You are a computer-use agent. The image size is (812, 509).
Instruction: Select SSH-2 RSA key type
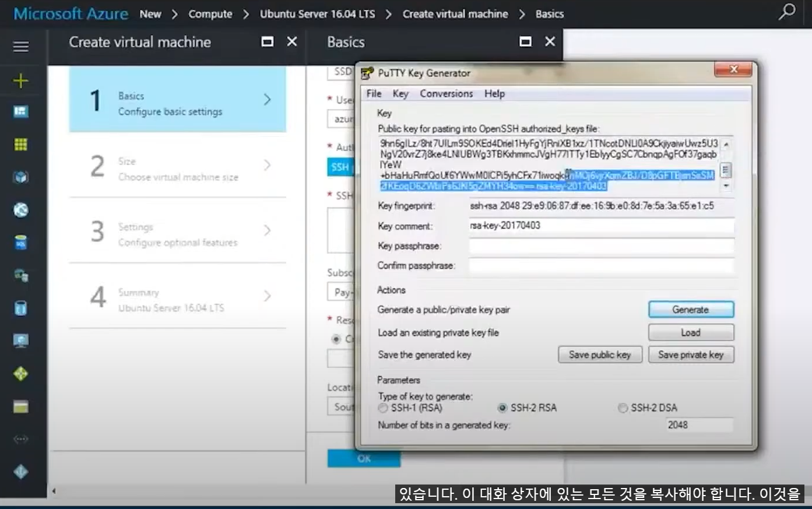pos(502,408)
